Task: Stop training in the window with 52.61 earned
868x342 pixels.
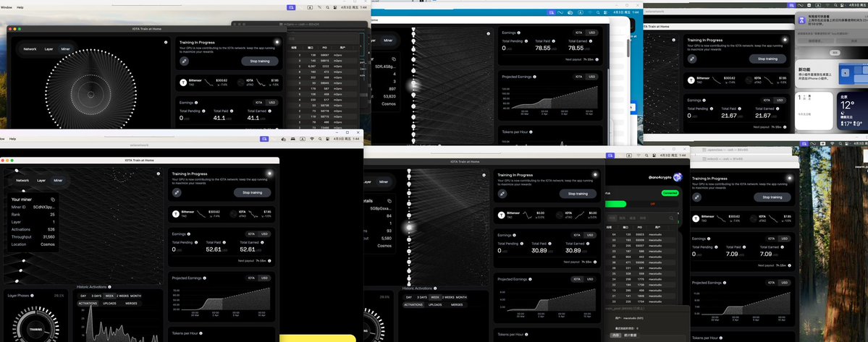Action: [253, 193]
